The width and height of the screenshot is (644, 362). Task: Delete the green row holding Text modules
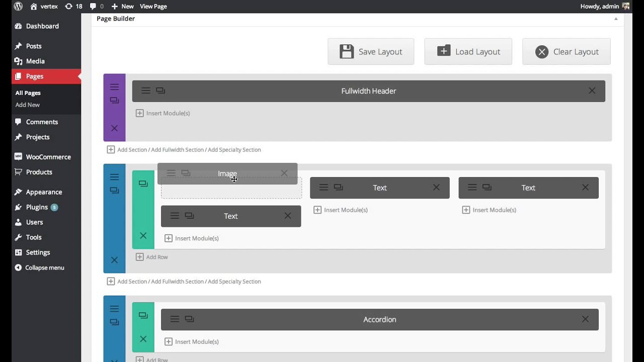[x=143, y=235]
